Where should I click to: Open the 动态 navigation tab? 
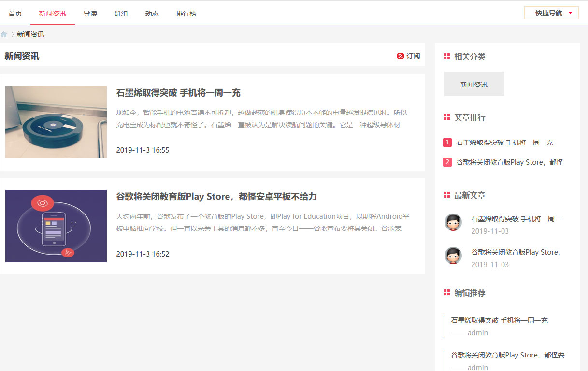pos(152,14)
